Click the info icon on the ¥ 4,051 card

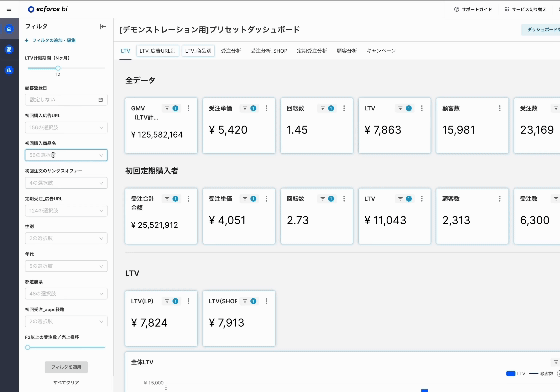(x=253, y=199)
